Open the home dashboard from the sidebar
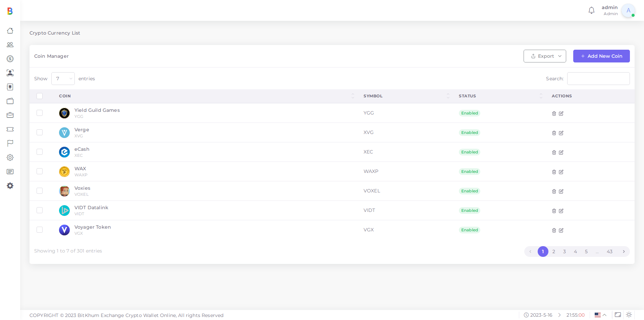 [x=10, y=31]
